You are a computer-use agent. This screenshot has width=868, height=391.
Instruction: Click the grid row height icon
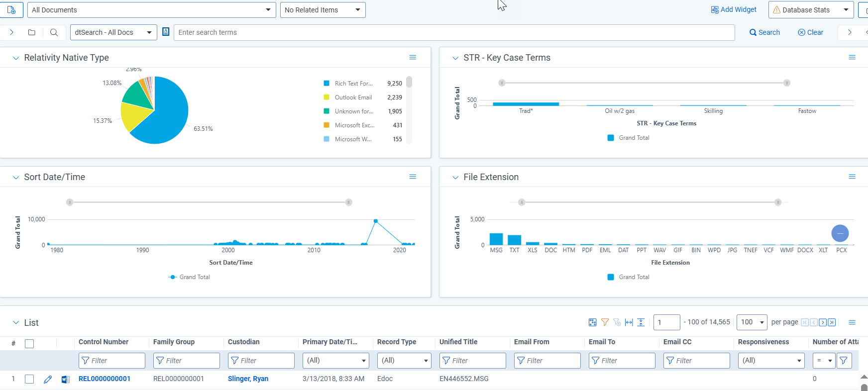click(x=641, y=322)
